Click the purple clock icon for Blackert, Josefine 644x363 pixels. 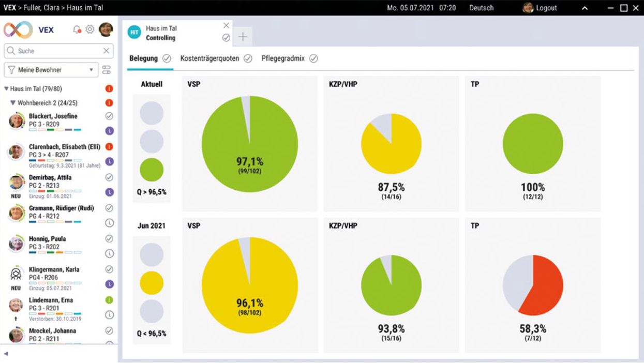[109, 131]
